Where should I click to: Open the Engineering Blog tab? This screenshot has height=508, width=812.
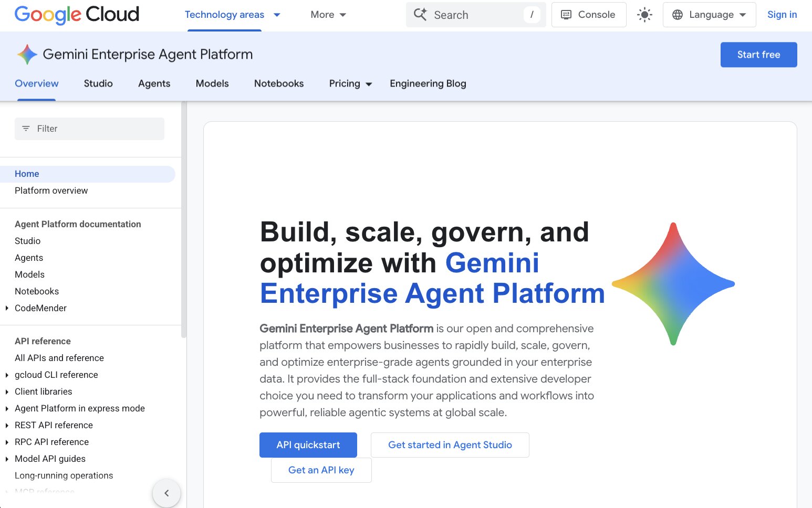point(428,83)
